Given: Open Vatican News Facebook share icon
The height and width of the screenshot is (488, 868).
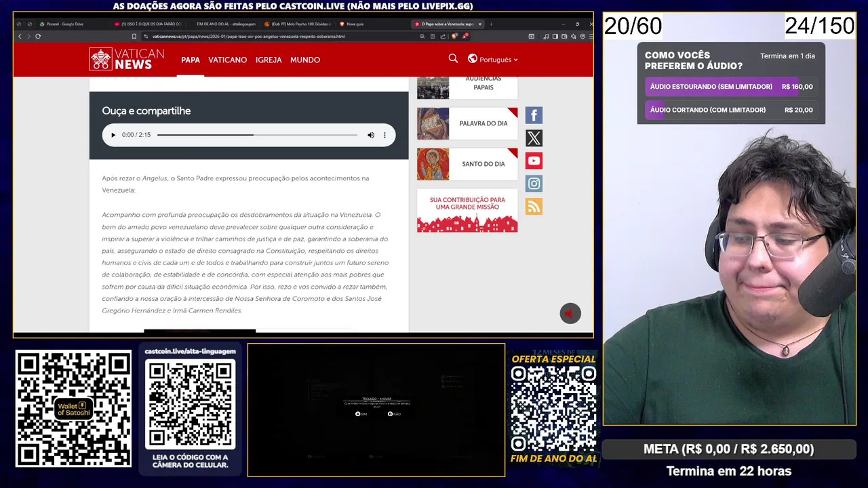Looking at the screenshot, I should (x=534, y=115).
